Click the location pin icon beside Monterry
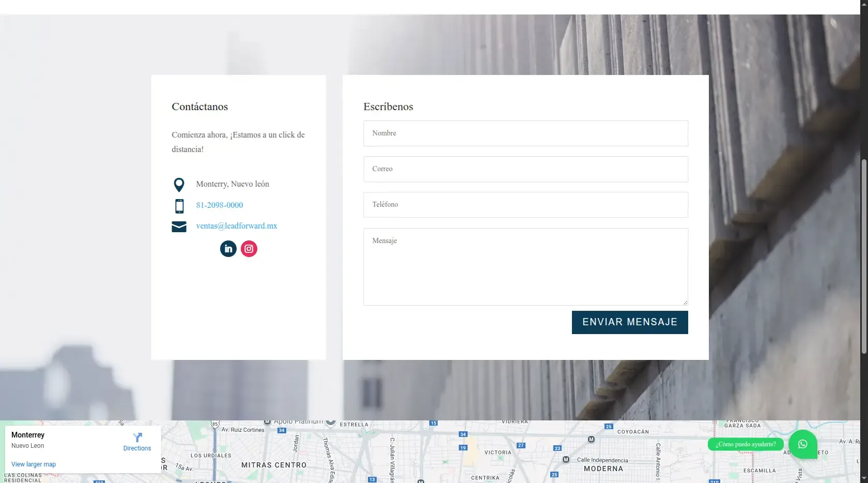Image resolution: width=868 pixels, height=483 pixels. [x=179, y=185]
